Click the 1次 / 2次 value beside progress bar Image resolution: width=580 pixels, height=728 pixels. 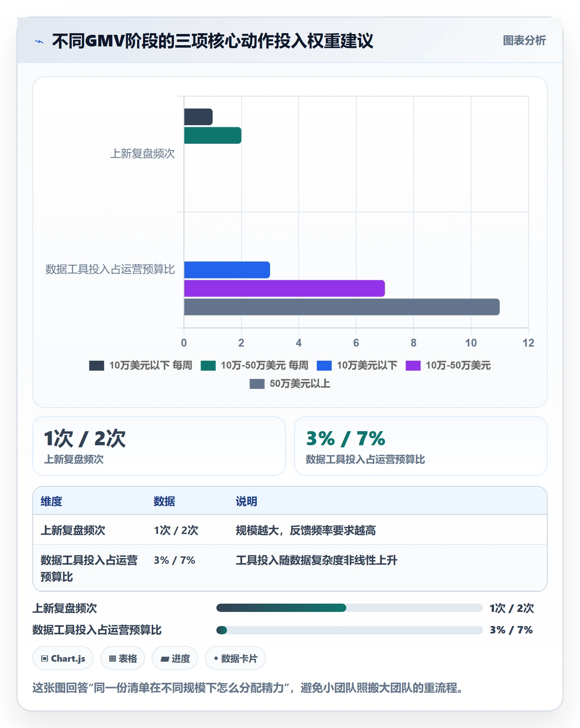click(x=512, y=608)
